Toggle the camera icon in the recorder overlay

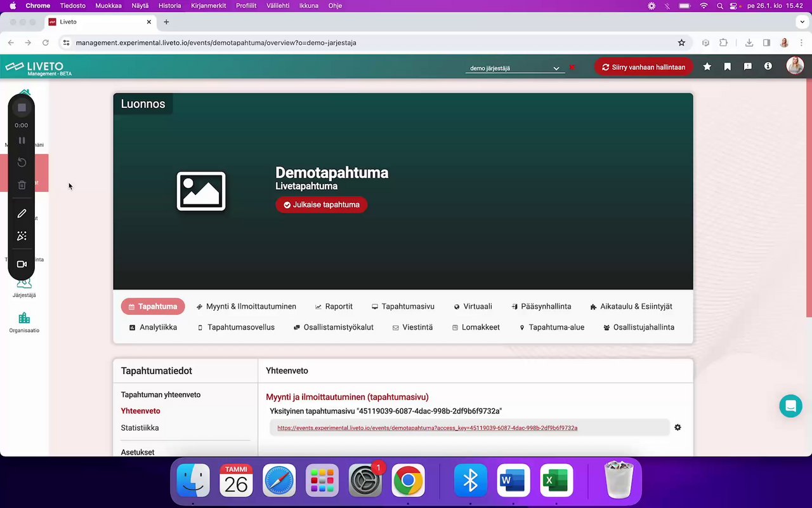pyautogui.click(x=22, y=264)
